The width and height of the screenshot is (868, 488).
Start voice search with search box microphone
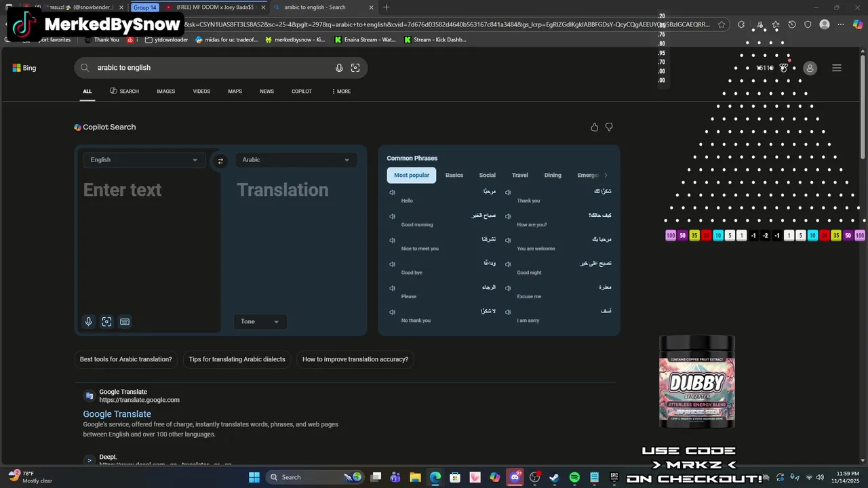[x=339, y=68]
